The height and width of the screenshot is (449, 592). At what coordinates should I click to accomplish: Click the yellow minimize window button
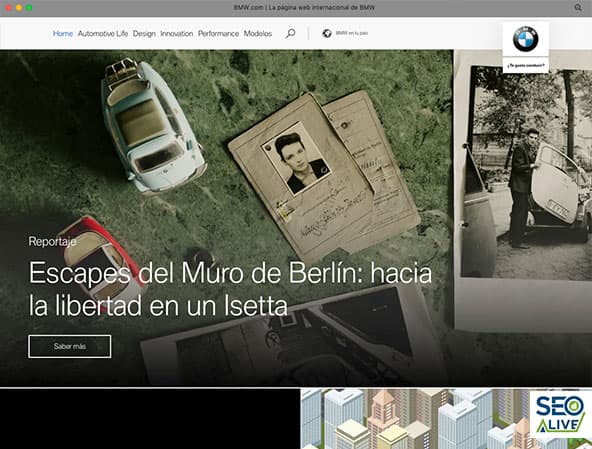click(x=18, y=8)
